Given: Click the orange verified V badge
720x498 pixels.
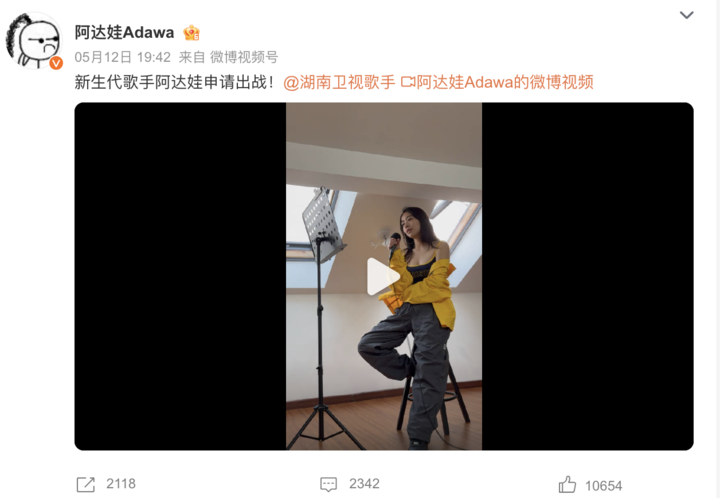Looking at the screenshot, I should click(x=56, y=63).
